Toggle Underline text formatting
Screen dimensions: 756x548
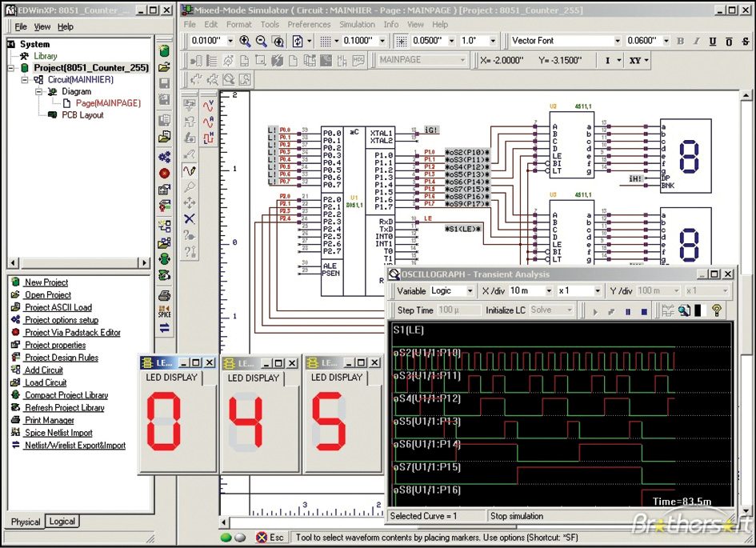712,41
